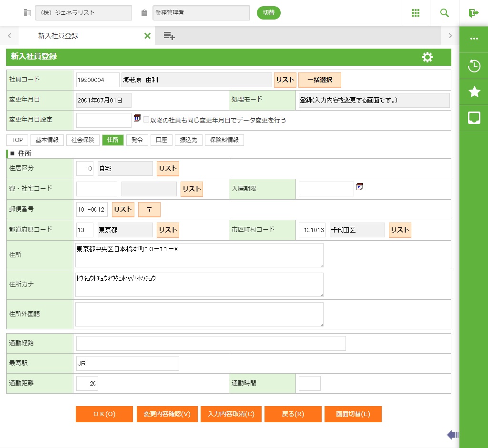Switch to the 振込先 tab
Screen dimensions: 488x448
189,140
